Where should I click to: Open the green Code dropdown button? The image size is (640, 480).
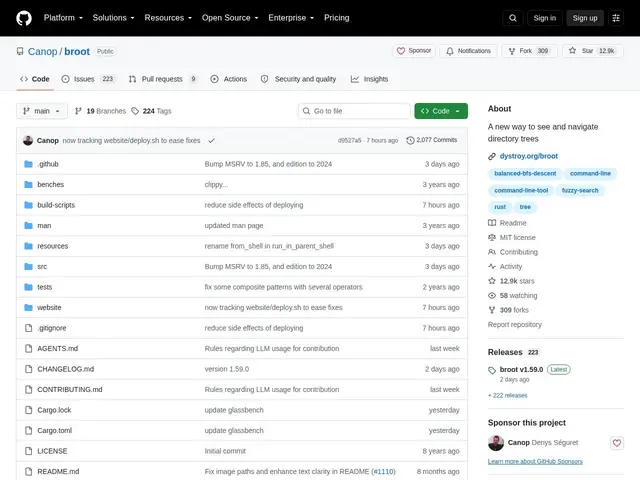pos(441,111)
